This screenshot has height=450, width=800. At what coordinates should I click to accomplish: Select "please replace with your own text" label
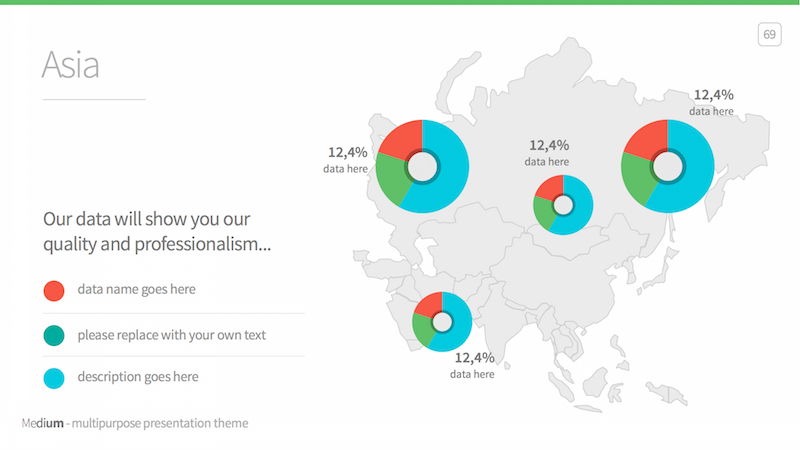[171, 335]
